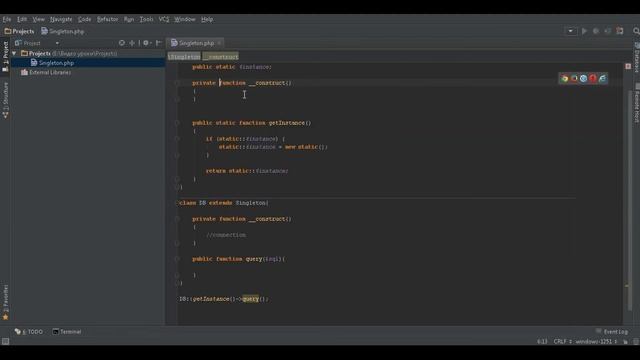The width and height of the screenshot is (640, 360).
Task: Open the View menu
Action: [38, 19]
